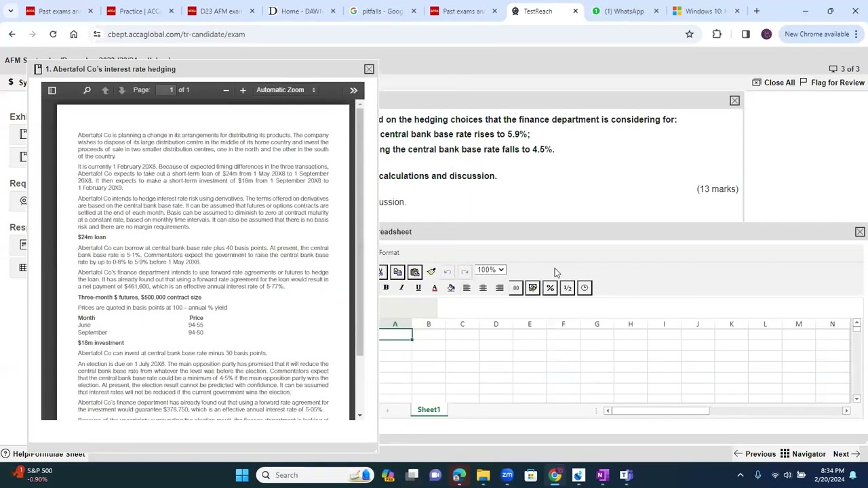The image size is (868, 488).
Task: Switch to the pitfalls Google tab
Action: (x=382, y=11)
